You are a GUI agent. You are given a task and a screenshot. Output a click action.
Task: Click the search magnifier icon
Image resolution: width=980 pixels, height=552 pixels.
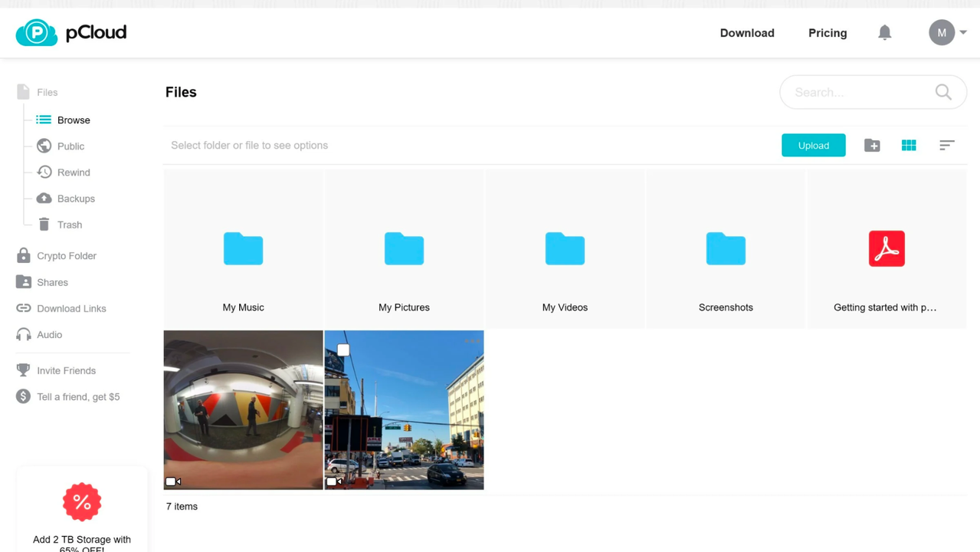pos(943,93)
